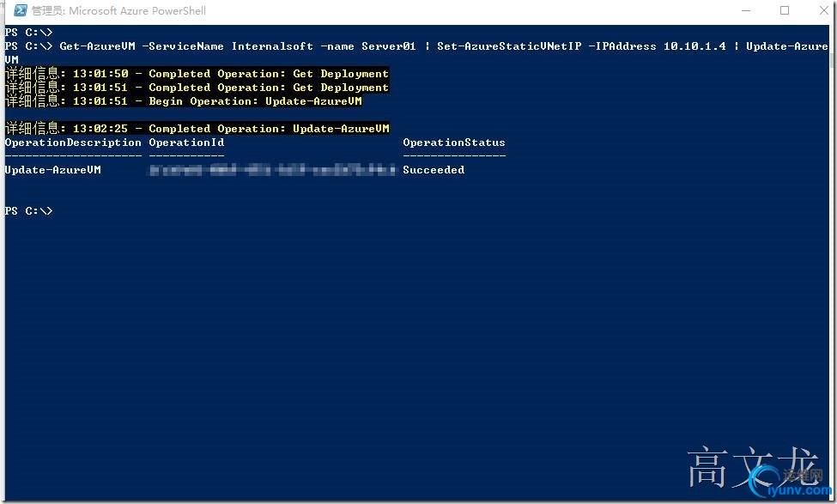Image resolution: width=837 pixels, height=504 pixels.
Task: Click the 'Succeeded' status text
Action: [x=434, y=170]
